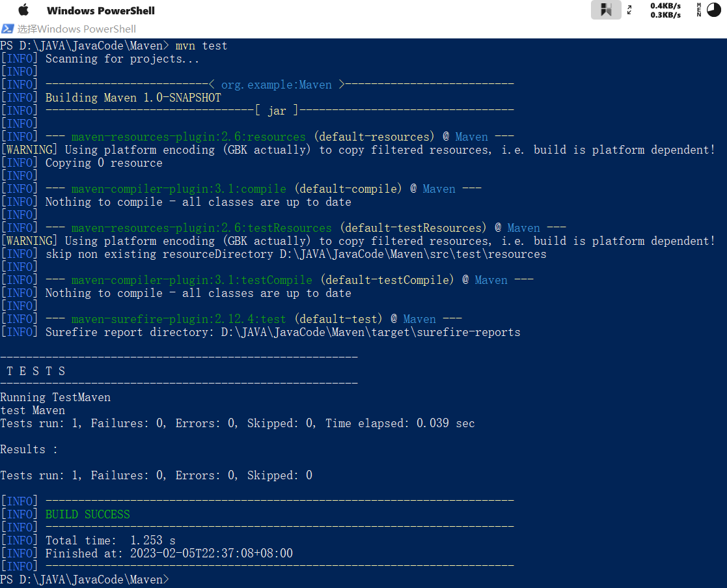Click the 'test Maven' output line
This screenshot has width=727, height=588.
tap(33, 410)
